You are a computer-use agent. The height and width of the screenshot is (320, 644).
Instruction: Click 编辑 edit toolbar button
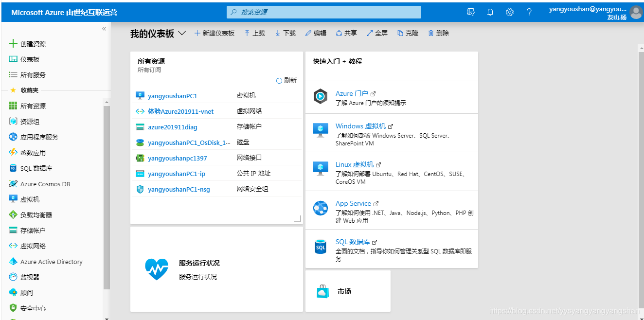[x=316, y=33]
